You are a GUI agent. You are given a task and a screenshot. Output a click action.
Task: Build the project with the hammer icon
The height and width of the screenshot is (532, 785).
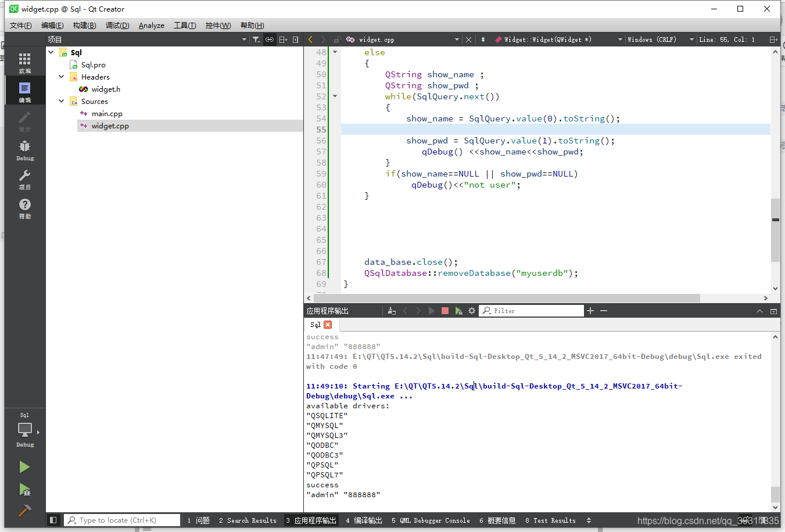pyautogui.click(x=24, y=511)
